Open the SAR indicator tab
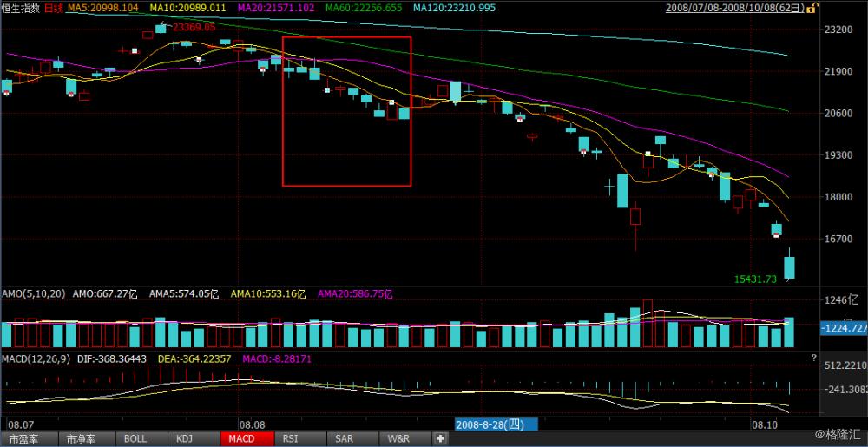 [344, 438]
